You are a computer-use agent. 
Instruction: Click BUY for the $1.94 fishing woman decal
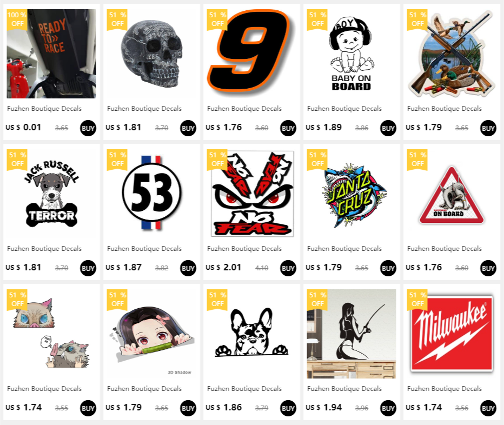388,408
